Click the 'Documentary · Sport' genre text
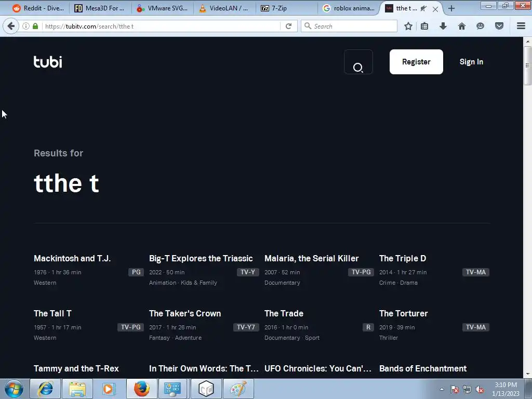 [292, 338]
